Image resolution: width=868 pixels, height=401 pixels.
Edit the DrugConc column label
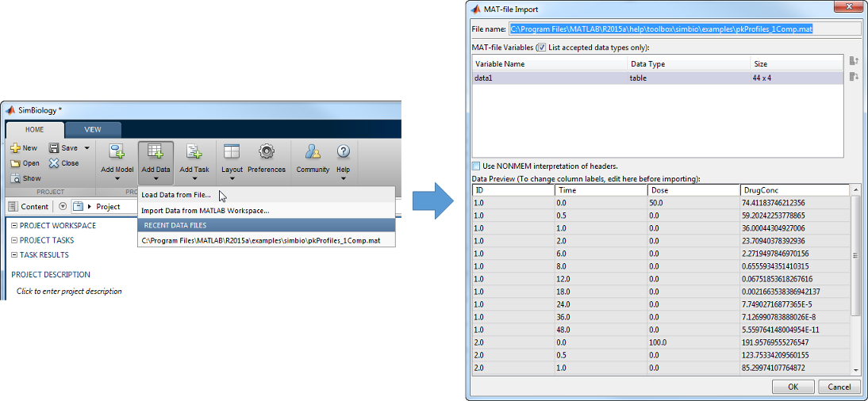tap(795, 190)
